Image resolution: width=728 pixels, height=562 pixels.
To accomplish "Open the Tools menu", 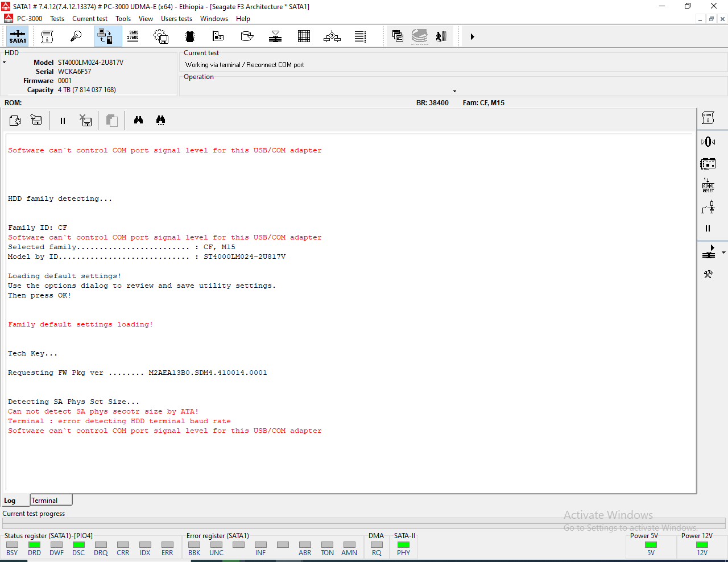I will 123,19.
